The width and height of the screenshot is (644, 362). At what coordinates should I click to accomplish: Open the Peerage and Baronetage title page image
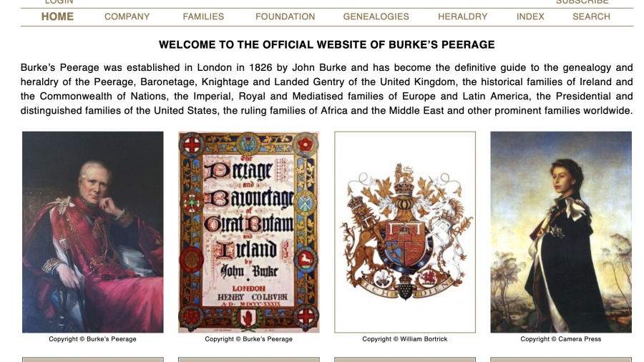pos(249,232)
